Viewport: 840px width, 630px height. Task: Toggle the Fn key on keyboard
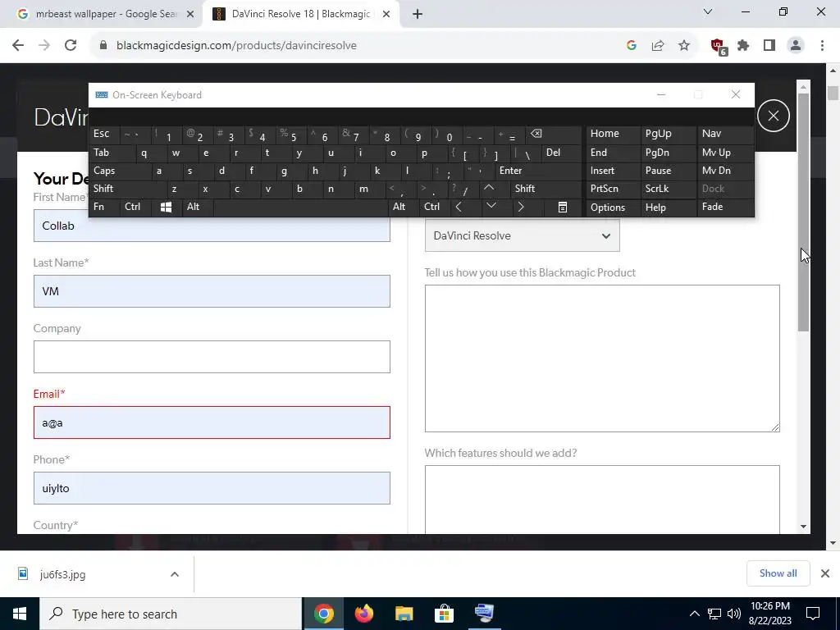[104, 207]
